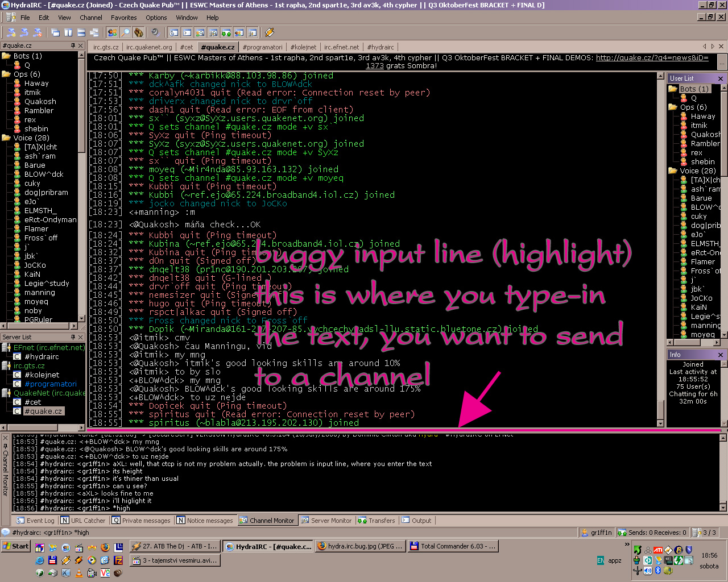
Task: Select irc.gts.cz server in Server List
Action: pos(29,365)
